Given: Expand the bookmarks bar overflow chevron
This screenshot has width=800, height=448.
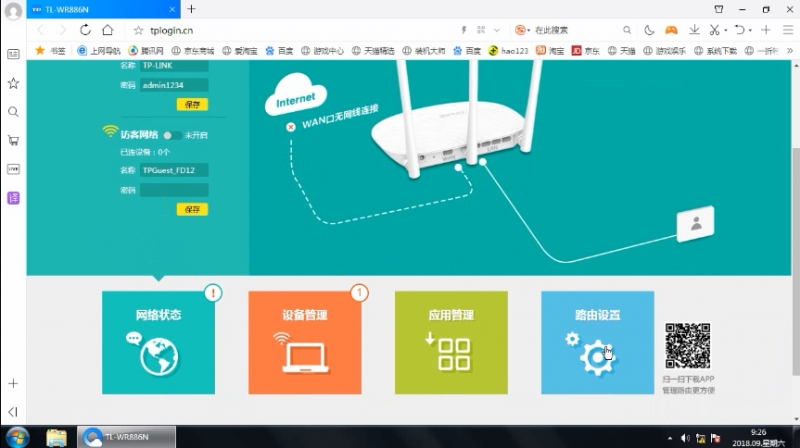Looking at the screenshot, I should click(x=790, y=51).
